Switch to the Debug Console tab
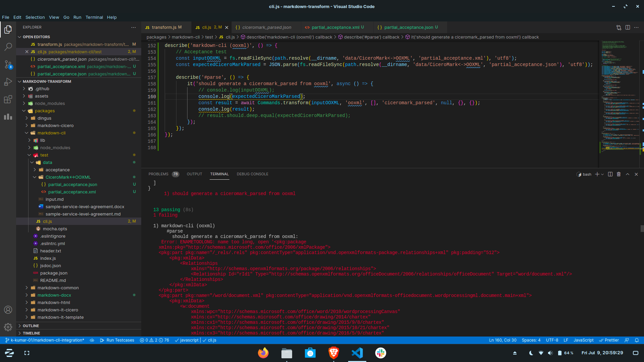The height and width of the screenshot is (362, 644). pyautogui.click(x=252, y=174)
